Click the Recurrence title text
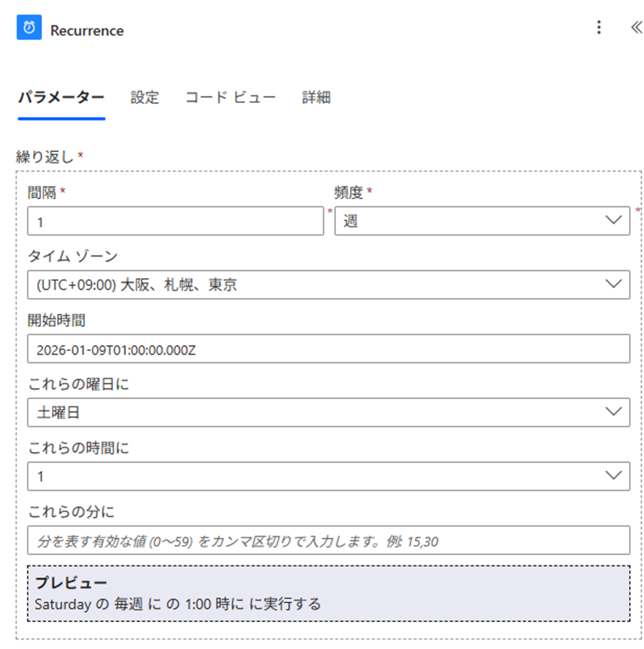The image size is (644, 649). tap(87, 31)
